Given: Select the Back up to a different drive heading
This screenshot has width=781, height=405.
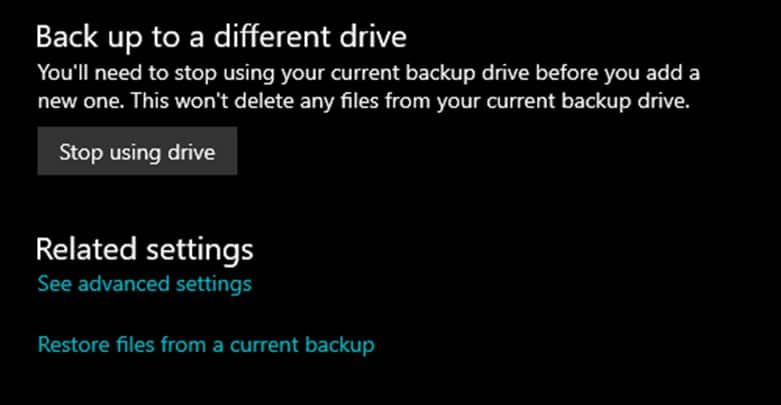Looking at the screenshot, I should (221, 38).
